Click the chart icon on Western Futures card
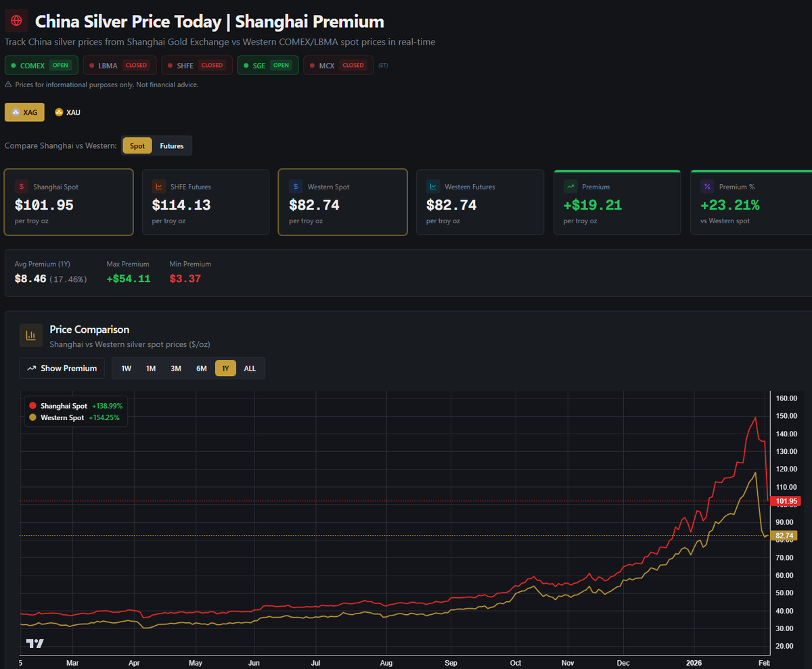The image size is (812, 669). point(433,186)
